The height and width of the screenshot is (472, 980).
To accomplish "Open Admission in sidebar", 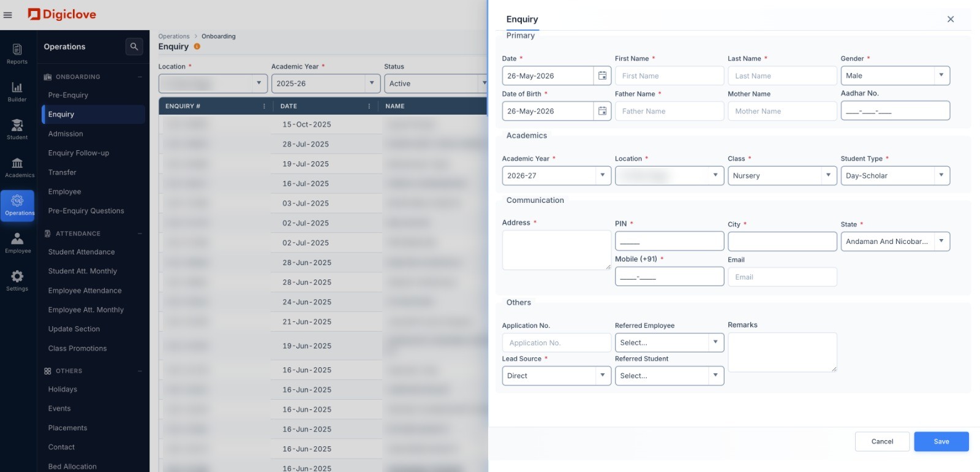I will (x=66, y=134).
